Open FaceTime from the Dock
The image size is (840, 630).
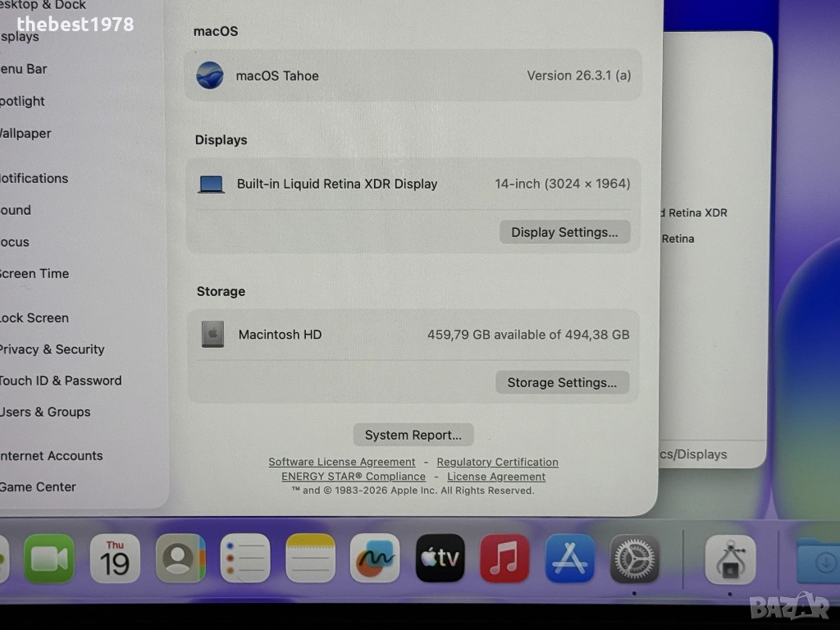49,559
